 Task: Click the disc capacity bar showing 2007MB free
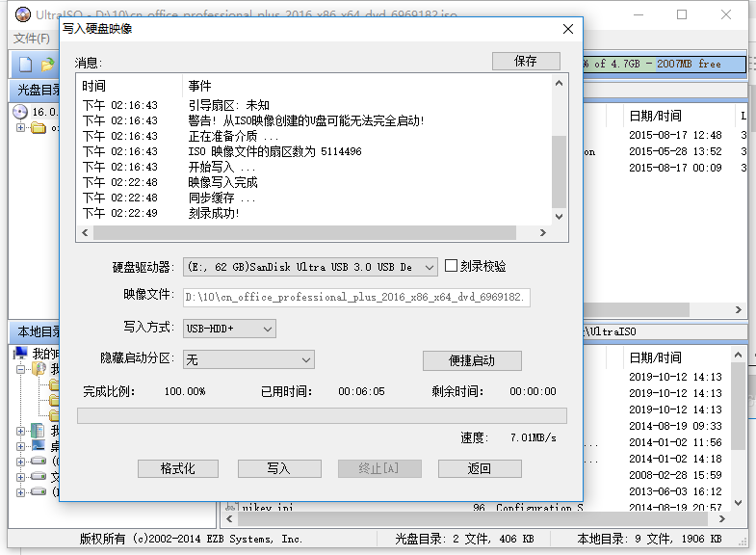[x=664, y=65]
